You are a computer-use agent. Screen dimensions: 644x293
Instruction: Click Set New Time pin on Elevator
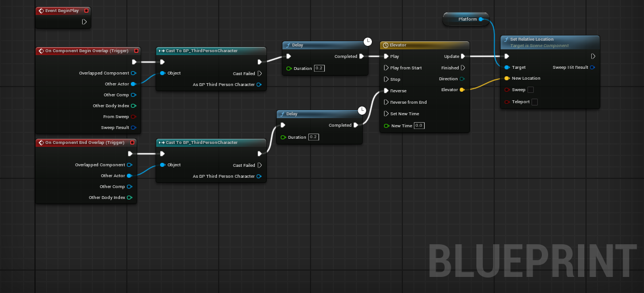click(x=386, y=114)
